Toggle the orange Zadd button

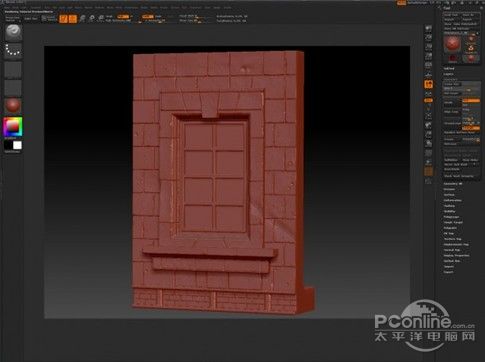click(x=123, y=16)
